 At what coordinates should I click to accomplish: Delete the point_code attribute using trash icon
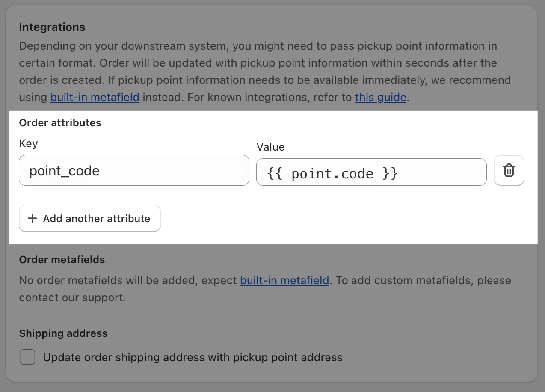pos(509,170)
